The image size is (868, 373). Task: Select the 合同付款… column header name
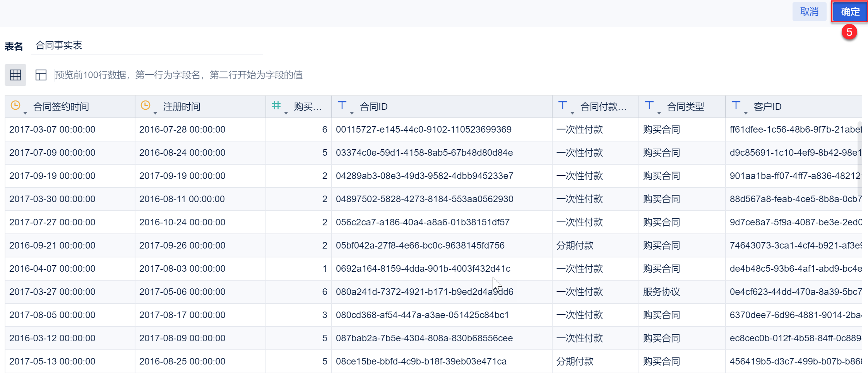[603, 107]
